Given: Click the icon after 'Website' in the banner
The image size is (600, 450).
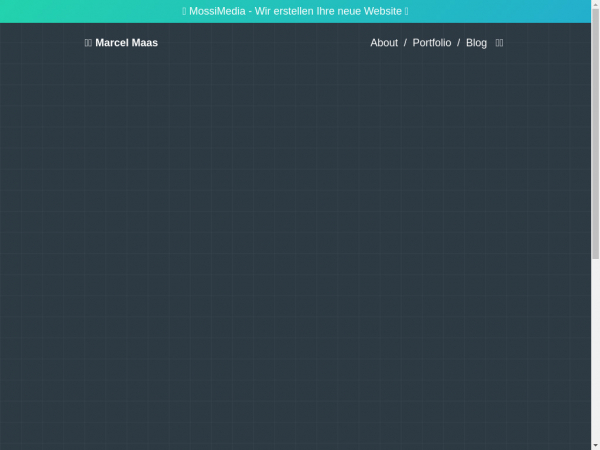Looking at the screenshot, I should 407,11.
